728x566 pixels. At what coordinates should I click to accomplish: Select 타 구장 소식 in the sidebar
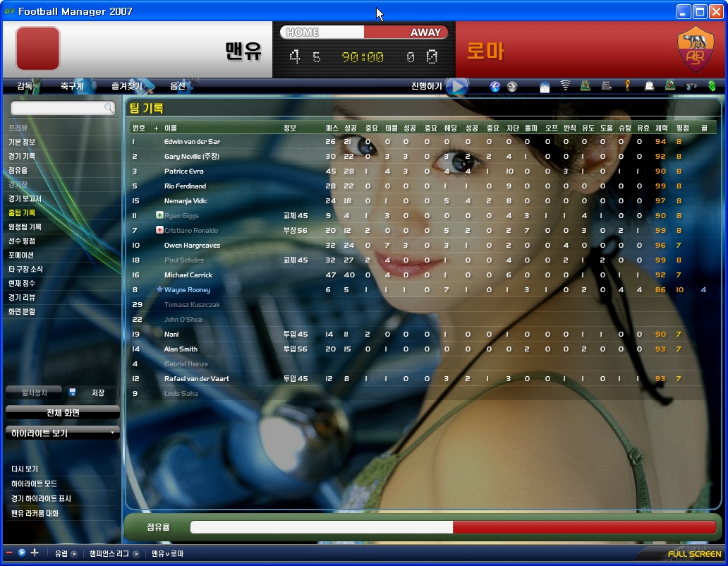(25, 270)
